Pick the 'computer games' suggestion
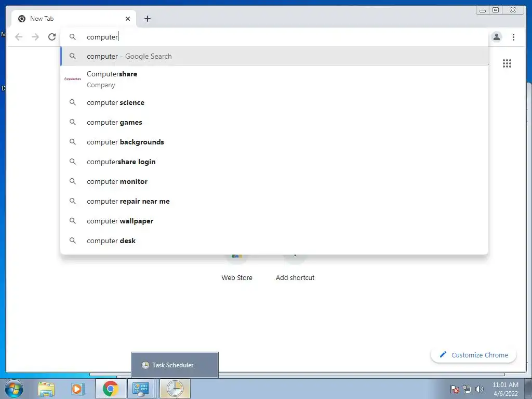The width and height of the screenshot is (532, 399). pos(274,122)
